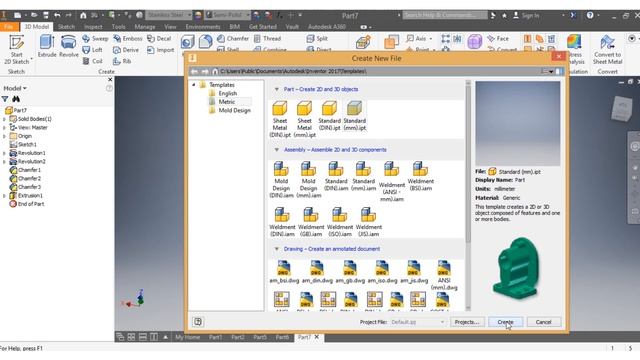Select the Mold Design templates folder
The width and height of the screenshot is (640, 360).
point(229,110)
